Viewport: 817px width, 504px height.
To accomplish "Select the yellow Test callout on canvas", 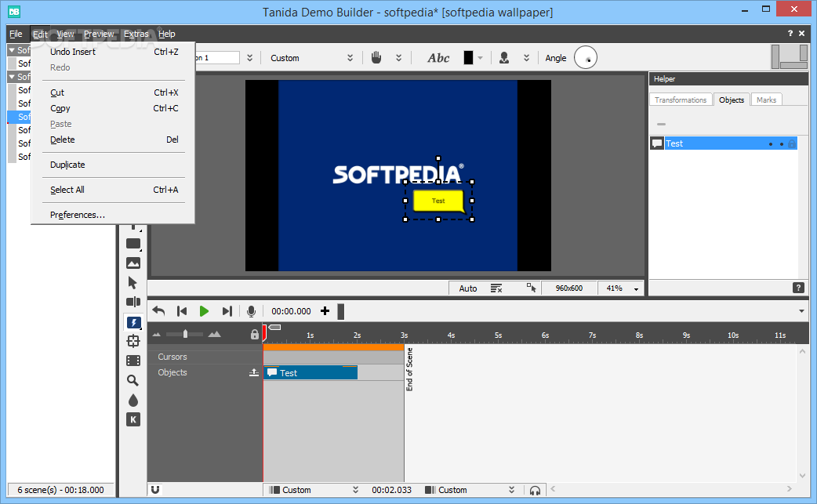I will click(x=439, y=201).
